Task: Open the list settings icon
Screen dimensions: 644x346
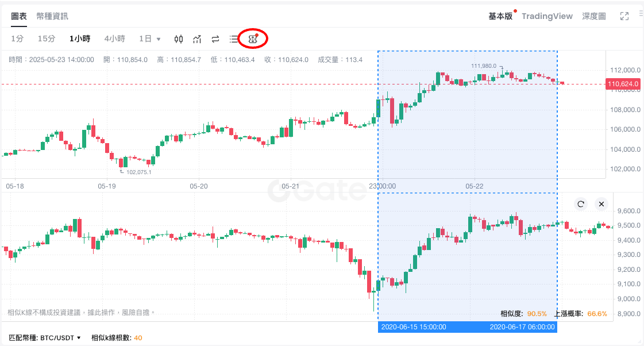Action: (x=234, y=39)
